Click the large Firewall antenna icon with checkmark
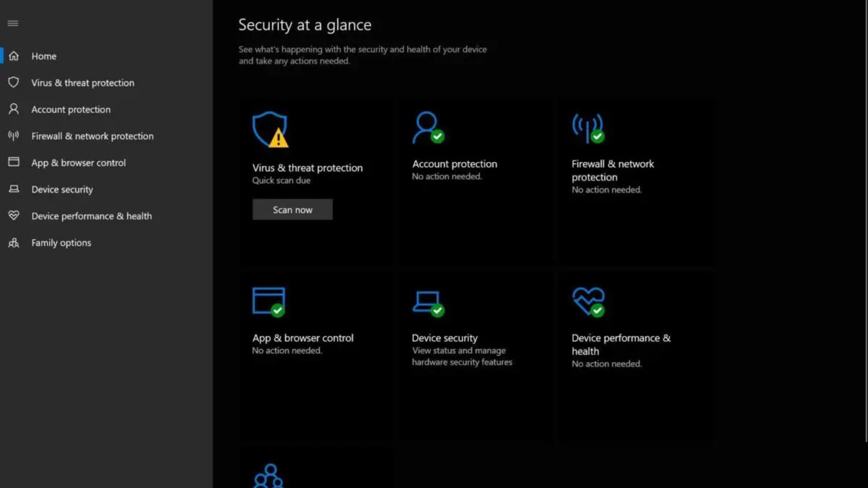Image resolution: width=868 pixels, height=488 pixels. point(588,128)
